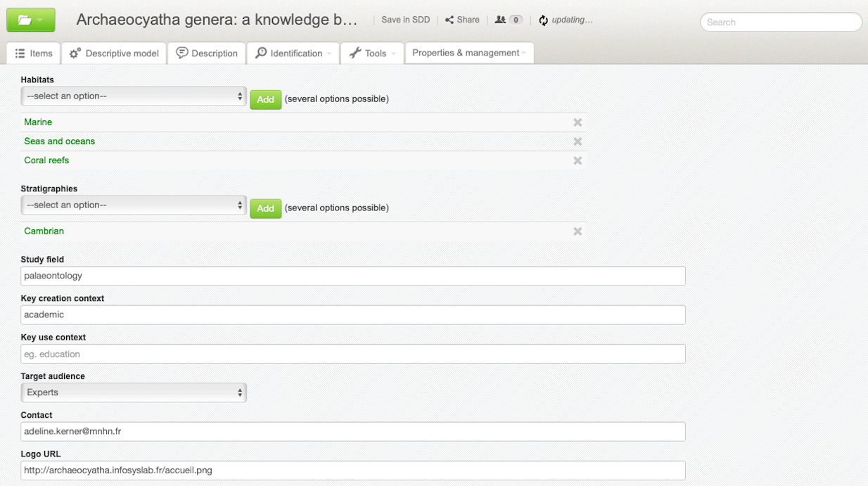Click the Key use context field
Screen dimensions: 868x486
(x=353, y=354)
